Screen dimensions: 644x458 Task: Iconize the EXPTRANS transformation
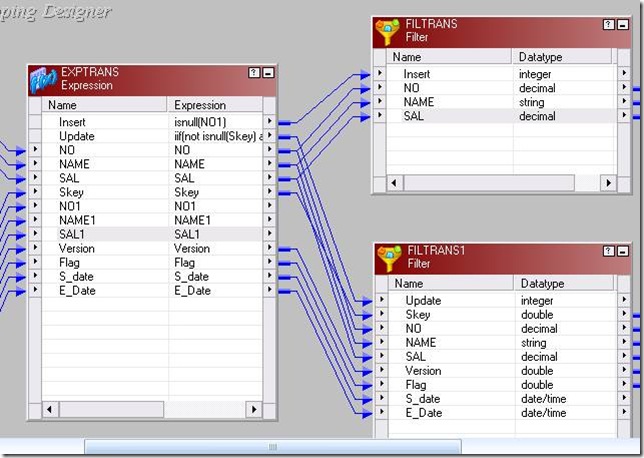pos(268,73)
